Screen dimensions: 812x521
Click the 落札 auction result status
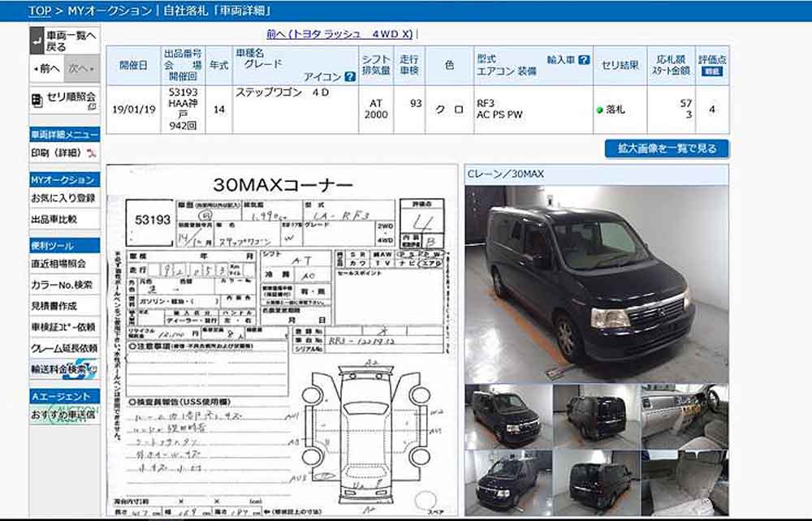620,110
